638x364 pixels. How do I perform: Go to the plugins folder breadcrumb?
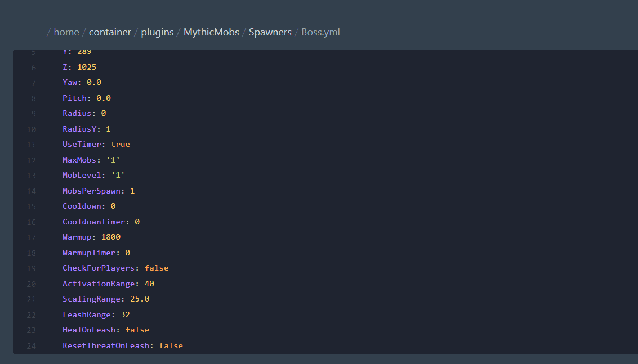(x=157, y=32)
